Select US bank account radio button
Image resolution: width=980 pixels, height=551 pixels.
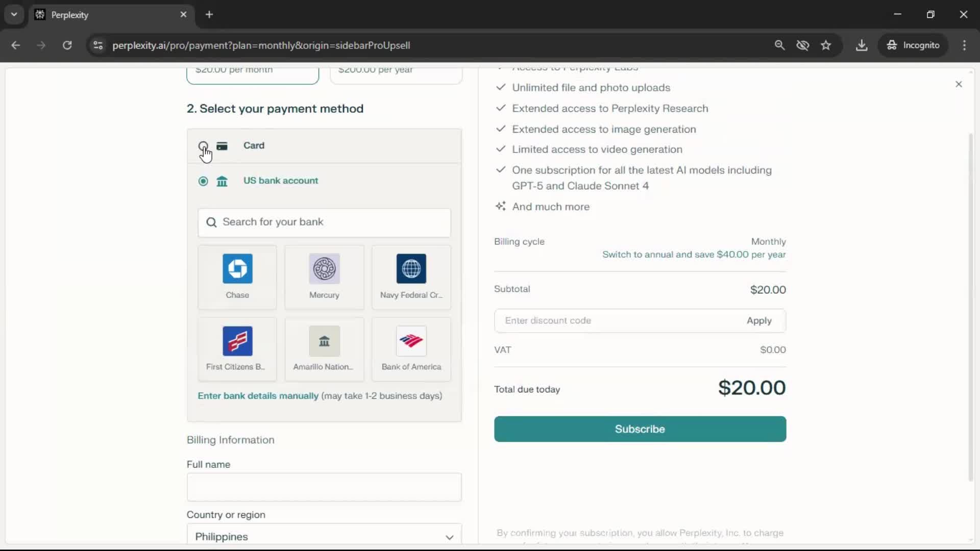coord(203,181)
